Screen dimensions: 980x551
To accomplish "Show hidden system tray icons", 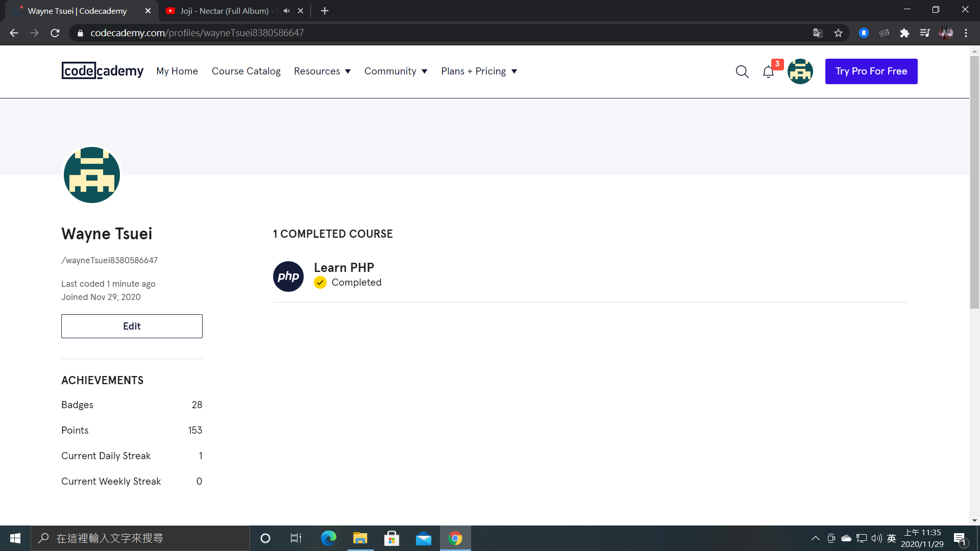I will pyautogui.click(x=816, y=538).
